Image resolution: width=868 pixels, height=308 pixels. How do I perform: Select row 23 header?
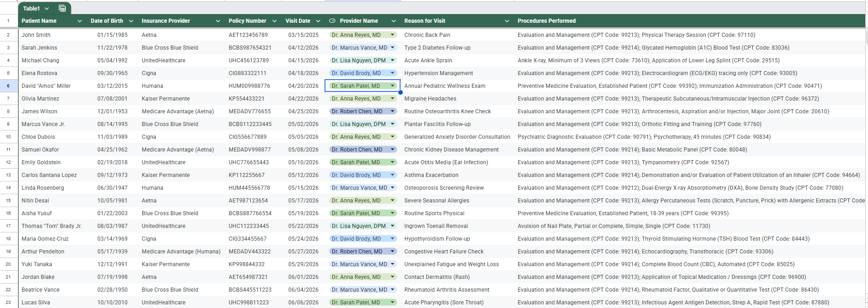click(9, 302)
